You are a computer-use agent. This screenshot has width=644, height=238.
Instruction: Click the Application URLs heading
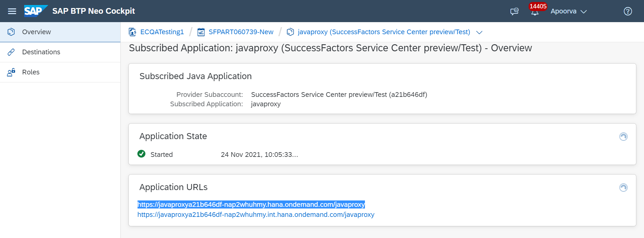[x=173, y=187]
